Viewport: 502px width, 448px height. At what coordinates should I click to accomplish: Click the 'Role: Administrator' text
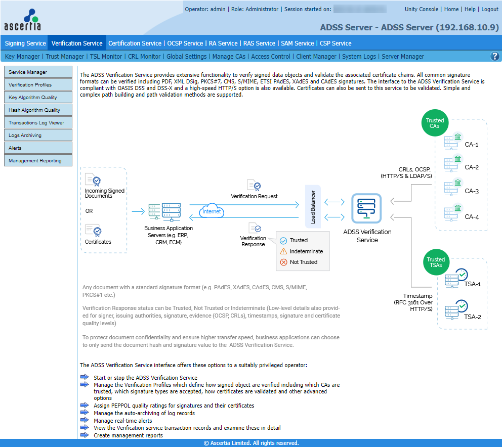[x=255, y=9]
